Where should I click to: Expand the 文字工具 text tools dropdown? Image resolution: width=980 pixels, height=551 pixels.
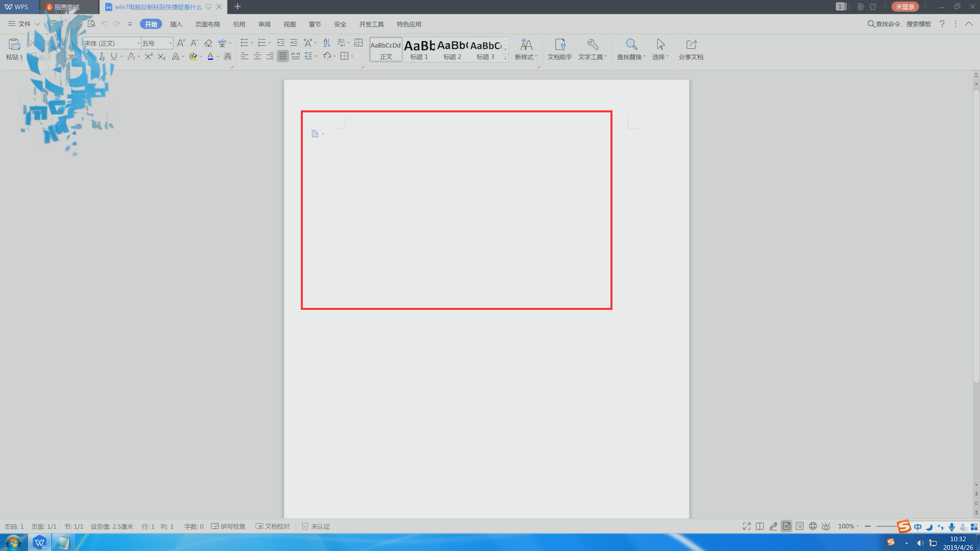coord(605,57)
